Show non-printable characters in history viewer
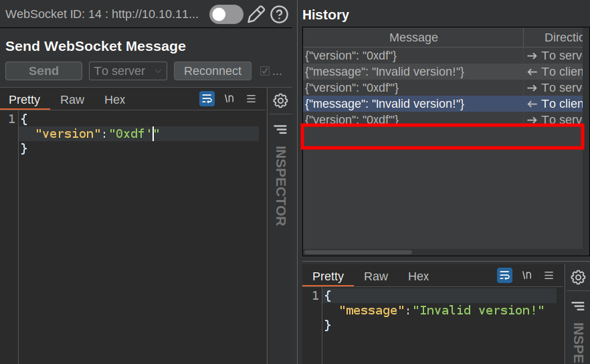Screen dimensions: 590x364 tap(526, 276)
